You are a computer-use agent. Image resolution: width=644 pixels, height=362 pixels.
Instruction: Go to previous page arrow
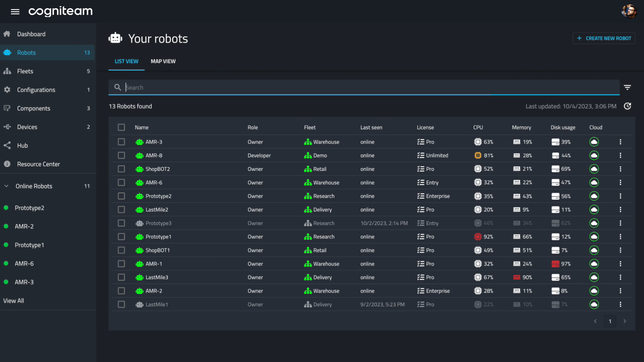click(x=595, y=321)
